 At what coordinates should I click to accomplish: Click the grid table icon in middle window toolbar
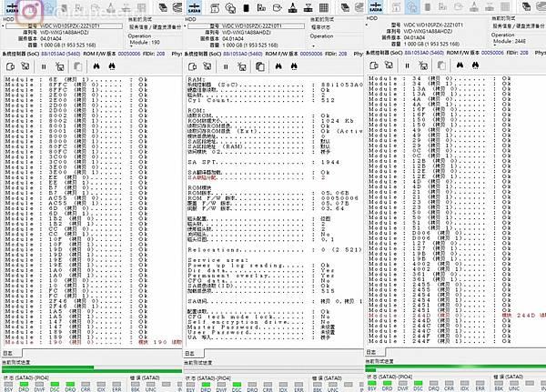[x=324, y=7]
